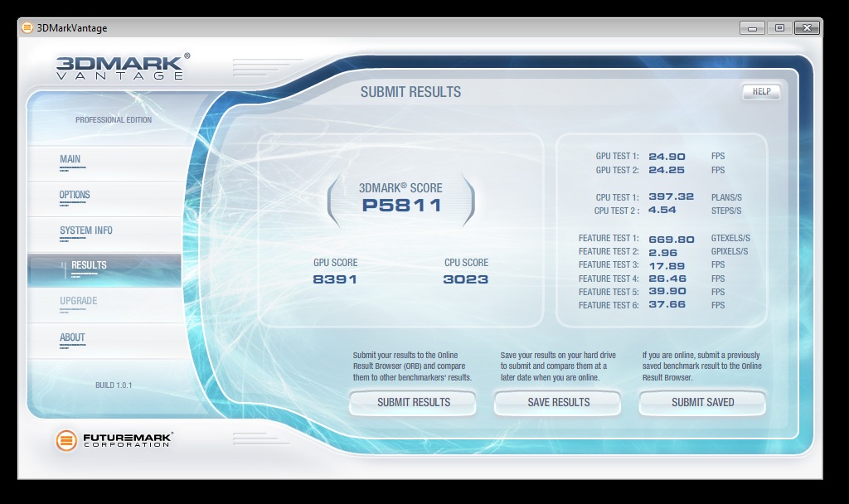Click the Futuremark orange logo icon
Screen dimensions: 849x504
pos(66,441)
